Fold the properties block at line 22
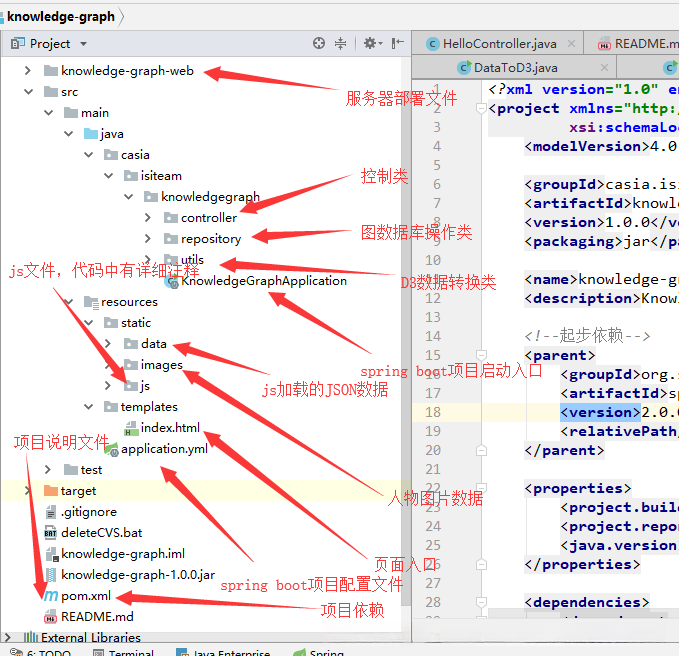Image resolution: width=679 pixels, height=656 pixels. 481,488
